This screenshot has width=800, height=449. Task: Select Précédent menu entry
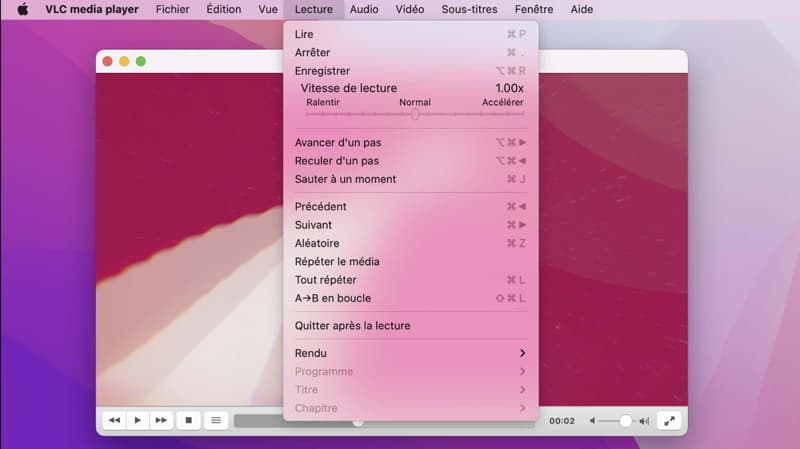click(411, 207)
